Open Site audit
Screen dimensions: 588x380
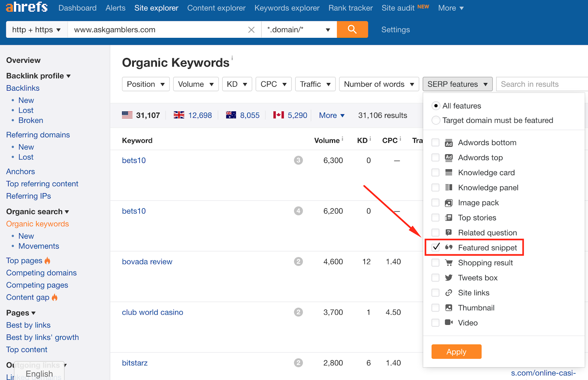[398, 8]
